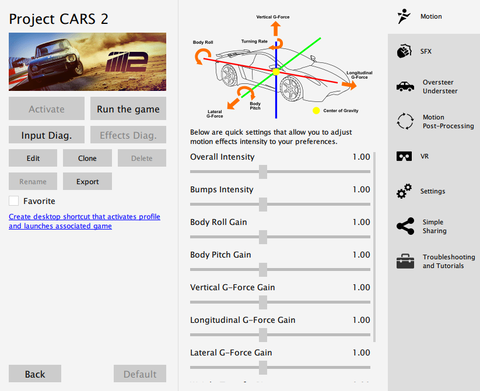Click the VR headset icon

point(404,156)
